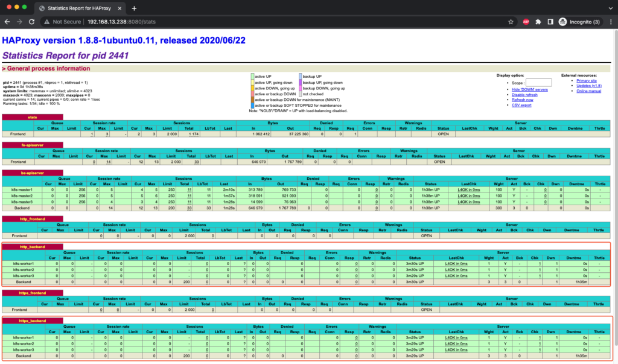Open a new tab with the plus button
The width and height of the screenshot is (618, 364).
pyautogui.click(x=134, y=8)
